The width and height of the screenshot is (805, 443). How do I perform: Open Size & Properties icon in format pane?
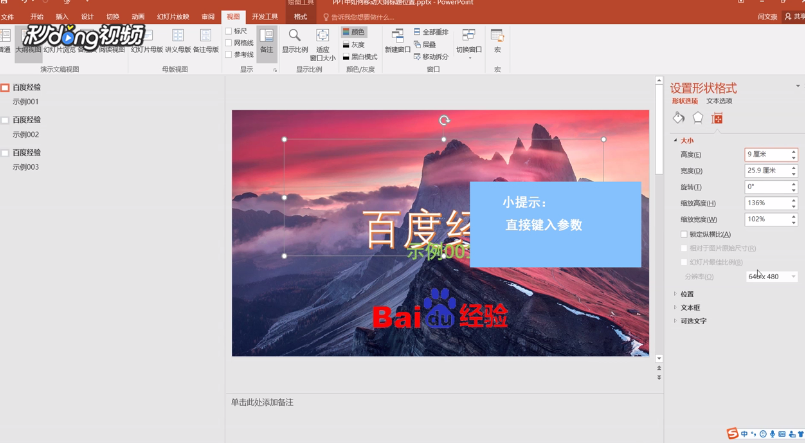coord(717,119)
